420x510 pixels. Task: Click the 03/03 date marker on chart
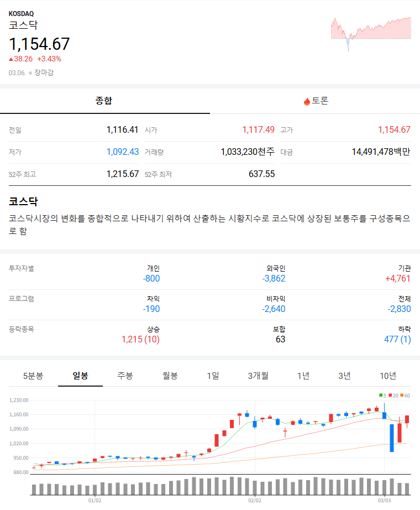click(x=384, y=501)
